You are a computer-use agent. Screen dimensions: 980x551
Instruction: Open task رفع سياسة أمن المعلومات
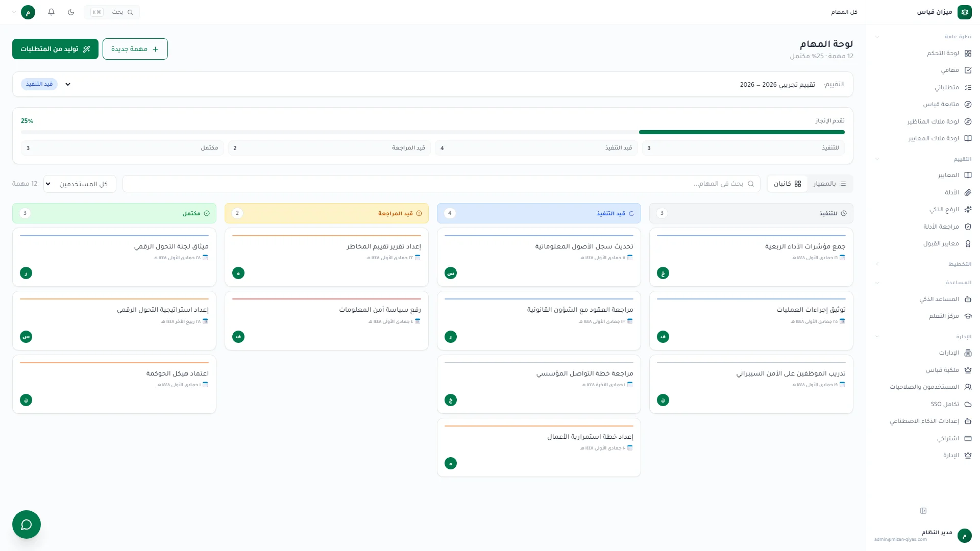(x=327, y=320)
